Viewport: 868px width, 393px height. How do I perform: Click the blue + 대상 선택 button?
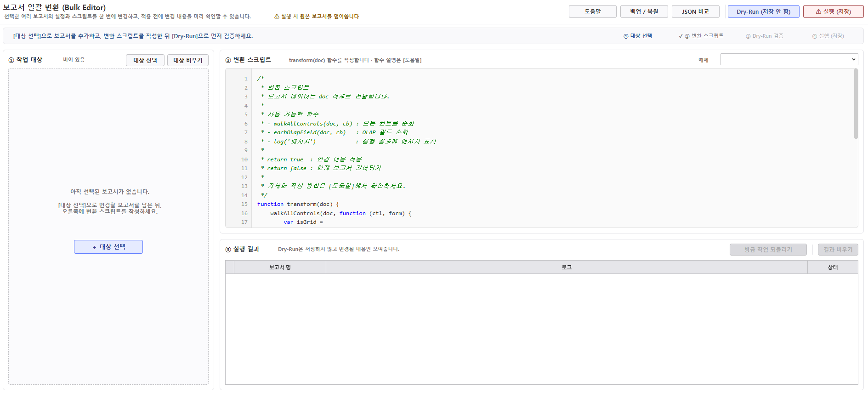click(x=108, y=247)
